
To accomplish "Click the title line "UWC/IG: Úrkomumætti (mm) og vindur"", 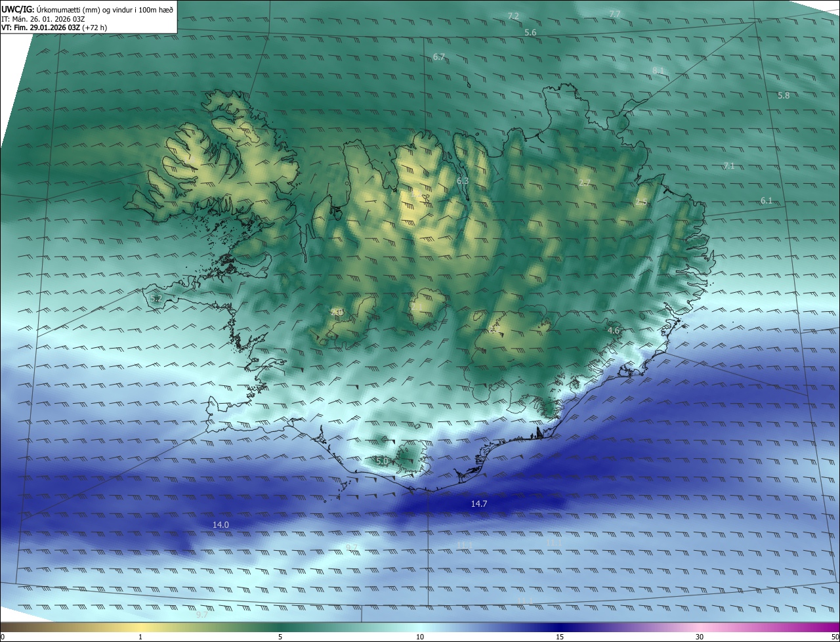I will click(x=87, y=9).
